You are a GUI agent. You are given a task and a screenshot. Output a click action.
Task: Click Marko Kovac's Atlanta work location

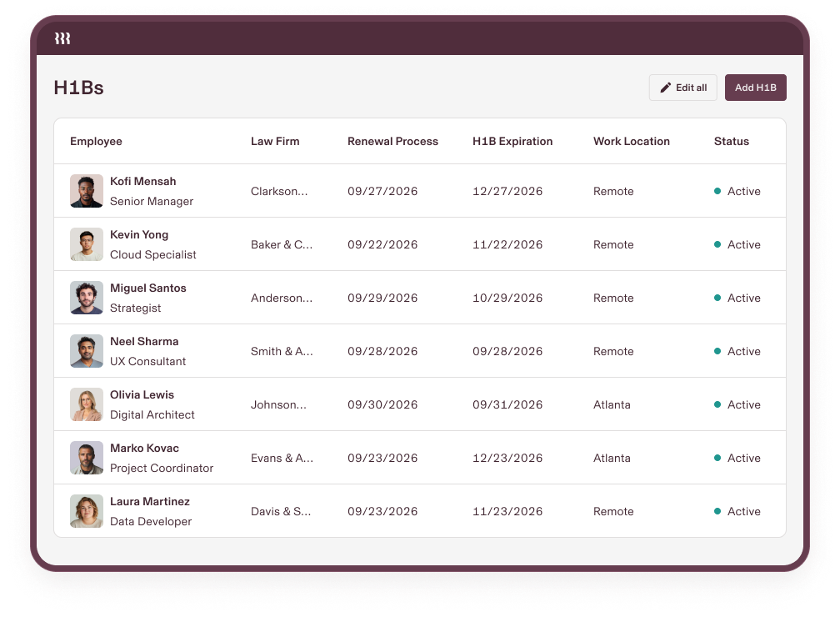(612, 458)
